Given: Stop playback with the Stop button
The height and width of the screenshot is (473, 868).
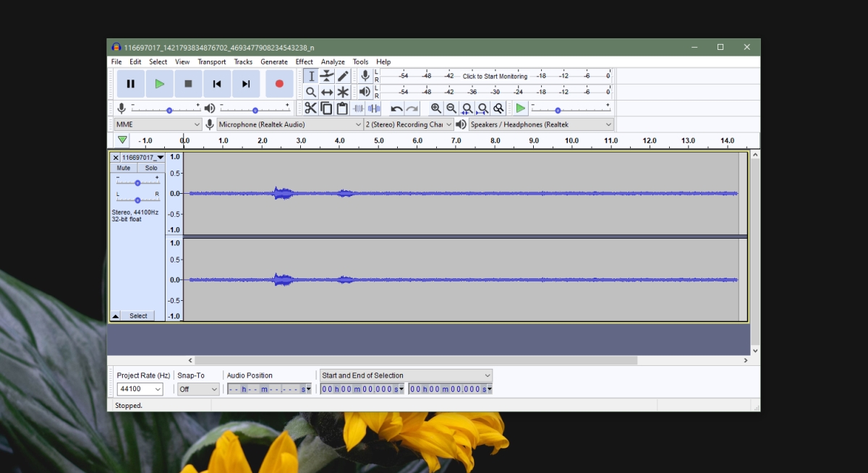Looking at the screenshot, I should click(188, 84).
